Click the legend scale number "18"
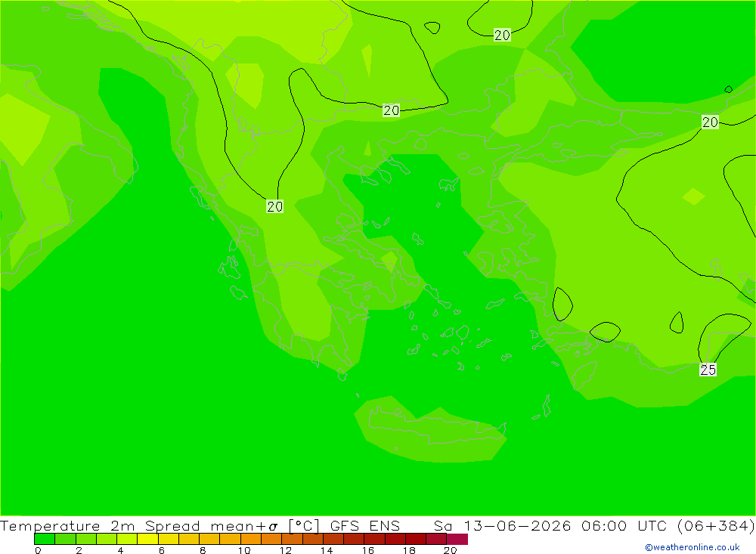756x554 pixels. click(409, 550)
